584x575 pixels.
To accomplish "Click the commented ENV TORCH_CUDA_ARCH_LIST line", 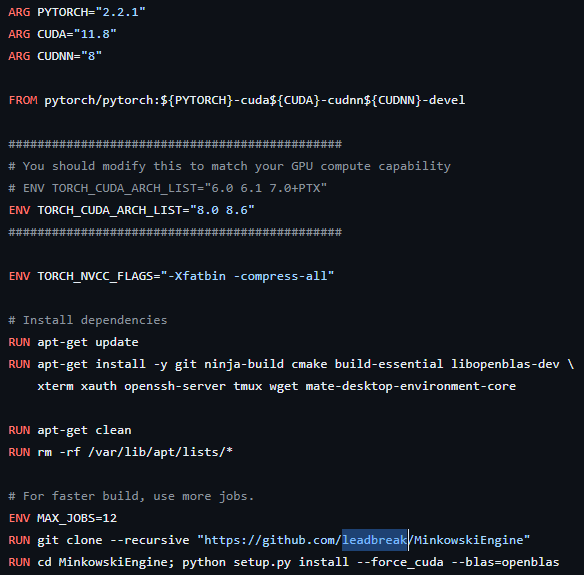I will 168,188.
